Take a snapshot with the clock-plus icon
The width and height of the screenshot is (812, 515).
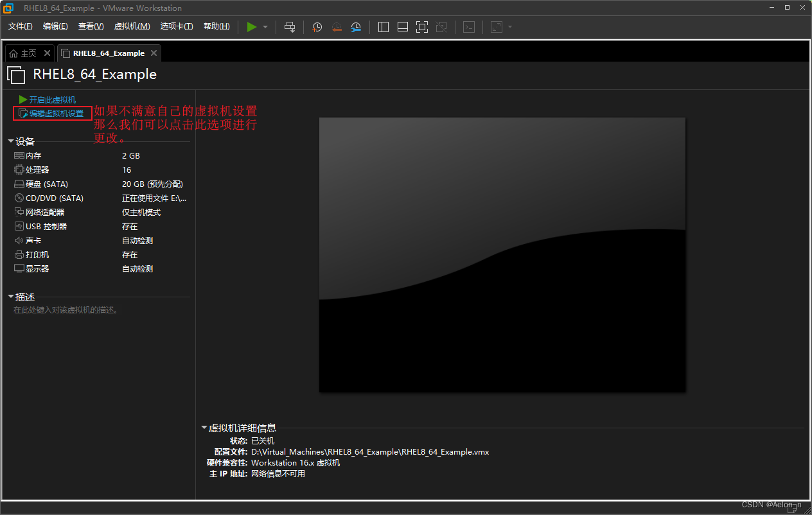(x=317, y=26)
